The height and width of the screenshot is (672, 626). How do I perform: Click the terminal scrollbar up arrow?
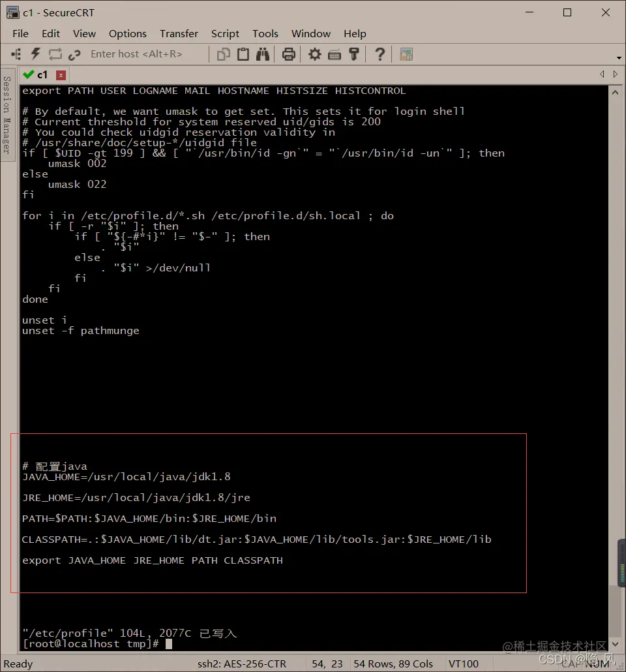tap(615, 92)
